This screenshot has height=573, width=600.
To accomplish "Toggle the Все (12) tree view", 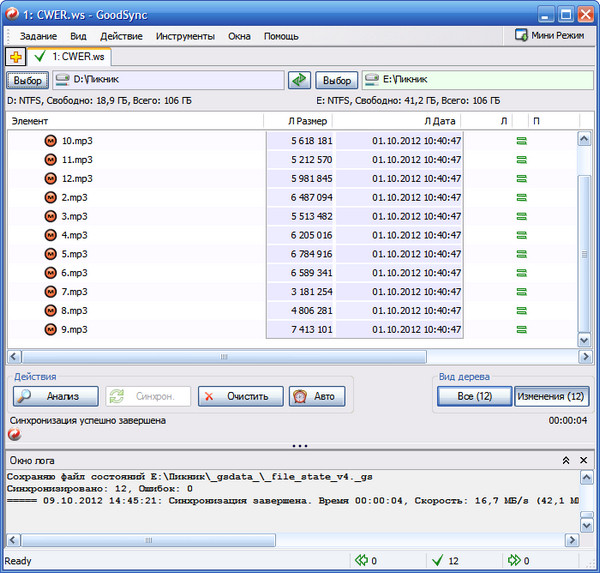I will (x=474, y=397).
